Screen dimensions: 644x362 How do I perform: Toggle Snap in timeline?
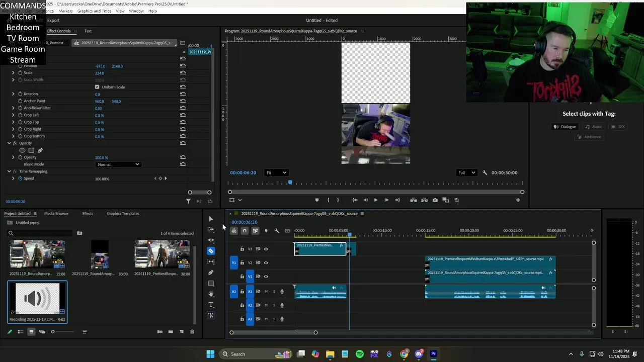click(245, 231)
